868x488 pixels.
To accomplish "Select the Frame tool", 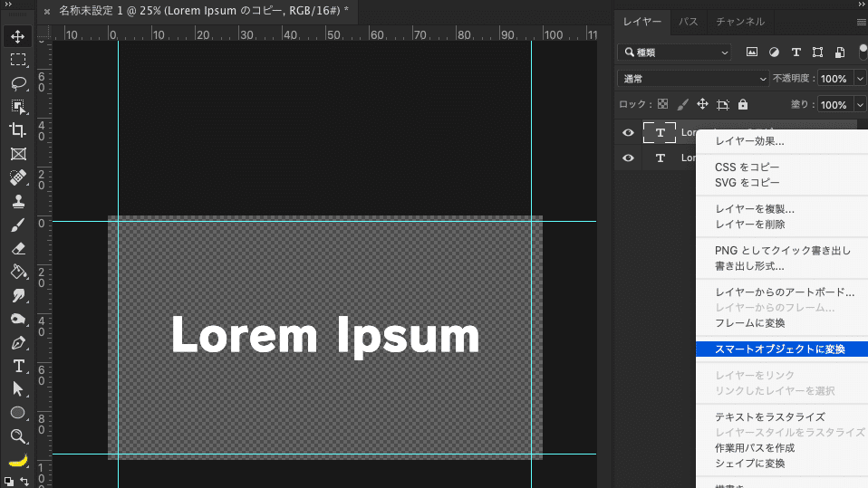I will point(18,154).
